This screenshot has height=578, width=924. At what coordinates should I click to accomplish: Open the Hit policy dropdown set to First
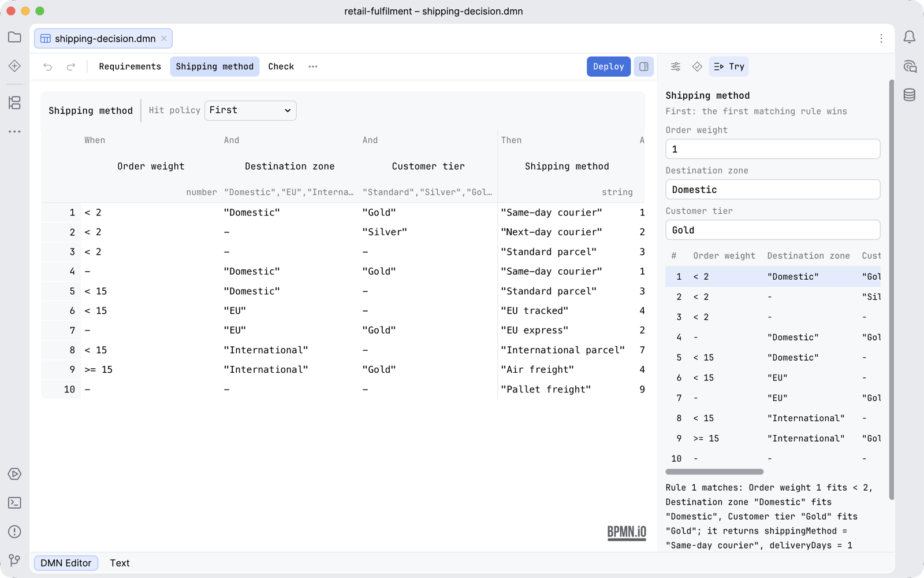(250, 110)
